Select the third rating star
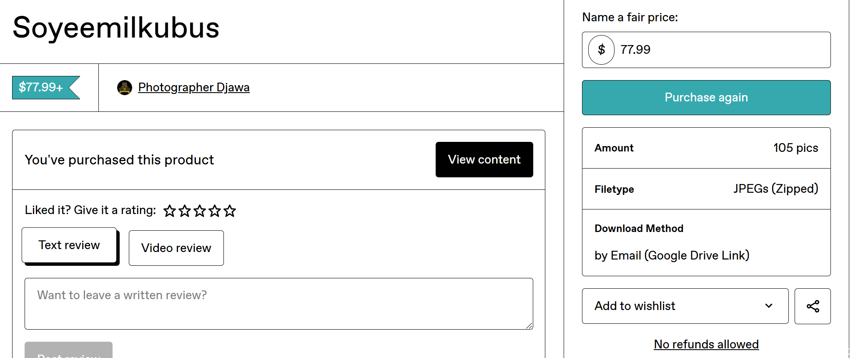Image resolution: width=868 pixels, height=358 pixels. (199, 211)
